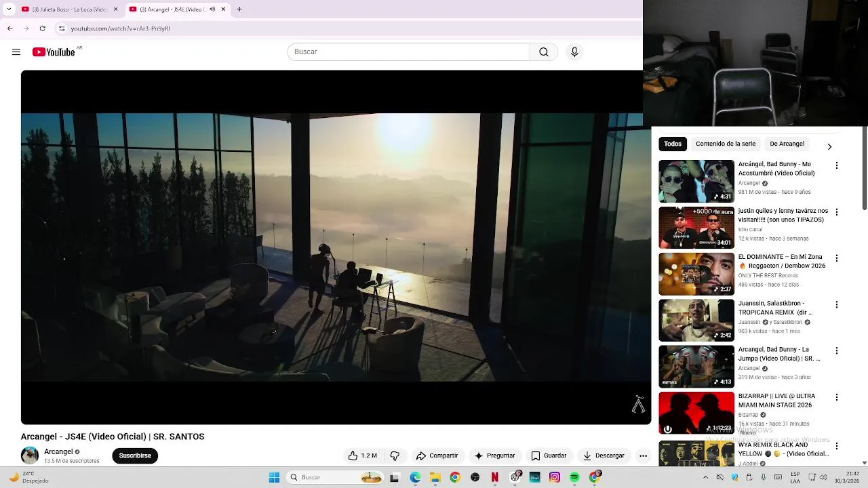
Task: Open TROPICANA REMIX video title
Action: (774, 308)
